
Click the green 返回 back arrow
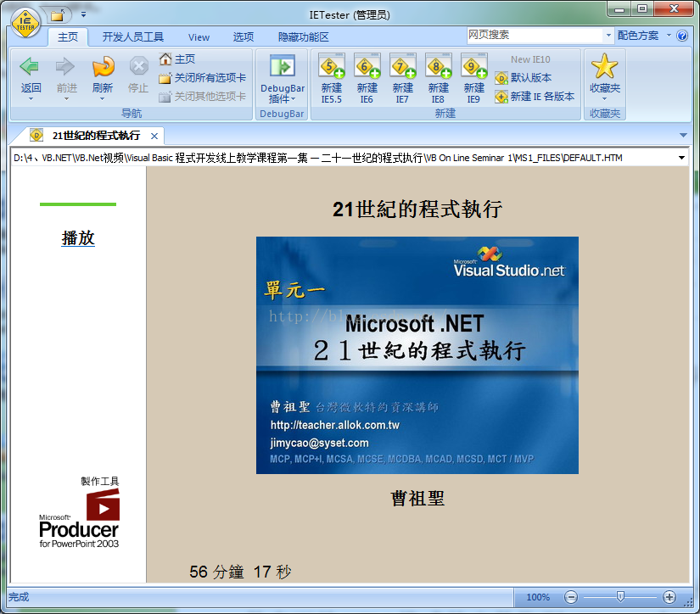coord(31,67)
